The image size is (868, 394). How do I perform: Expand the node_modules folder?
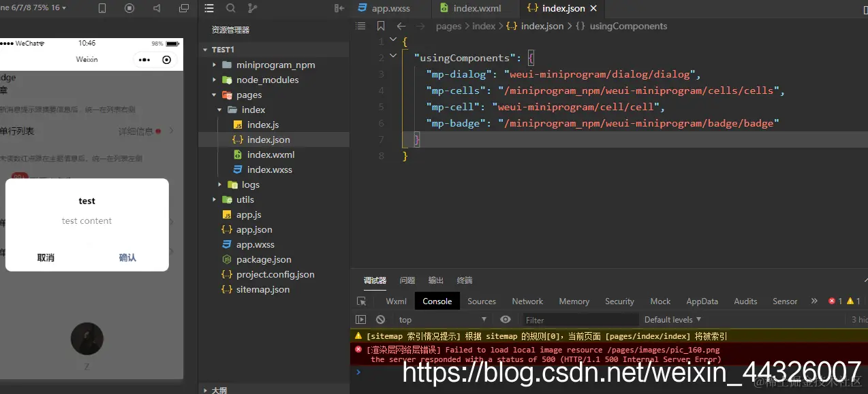tap(214, 80)
